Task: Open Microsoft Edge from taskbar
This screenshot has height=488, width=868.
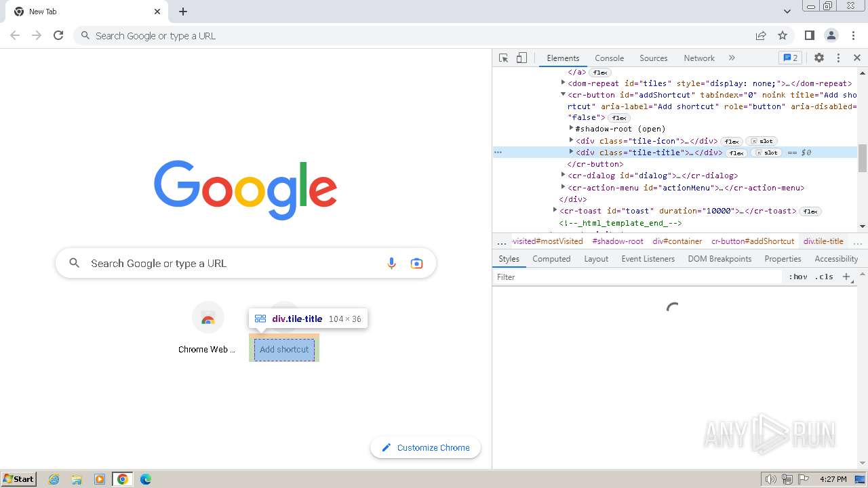Action: tap(145, 479)
